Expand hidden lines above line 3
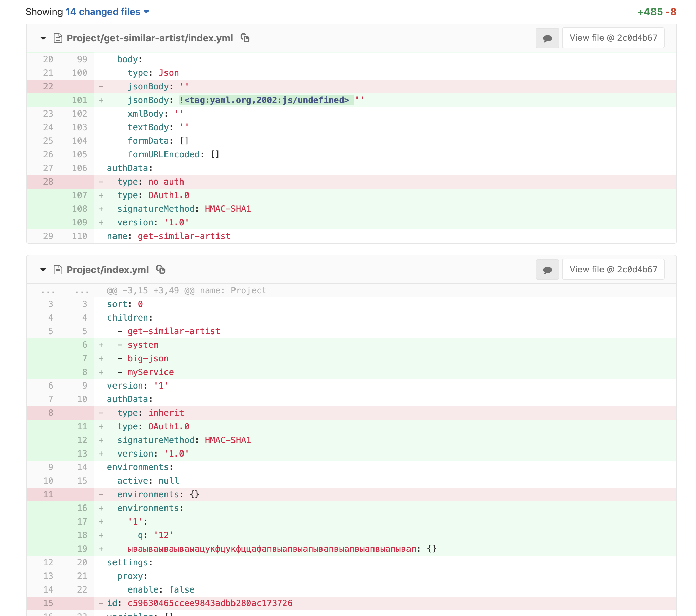Screen dimensions: 696x616 (48, 291)
